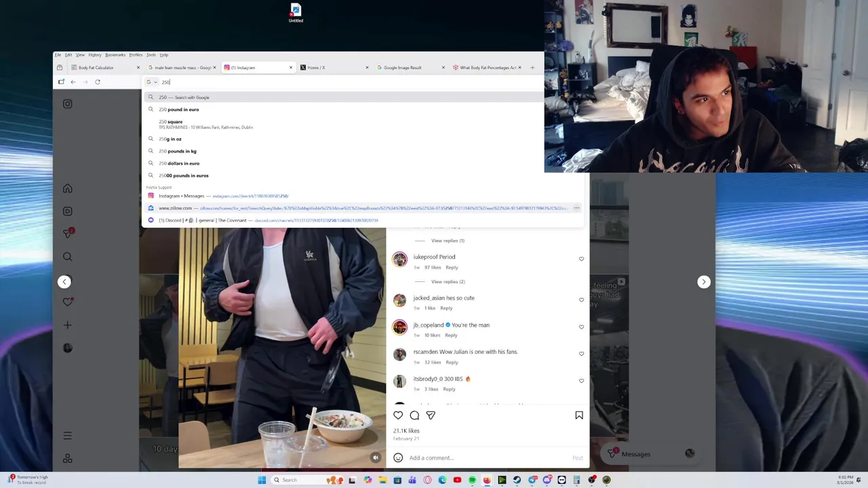Viewport: 868px width, 488px height.
Task: Like jacked_asian's comment heart
Action: (x=581, y=300)
